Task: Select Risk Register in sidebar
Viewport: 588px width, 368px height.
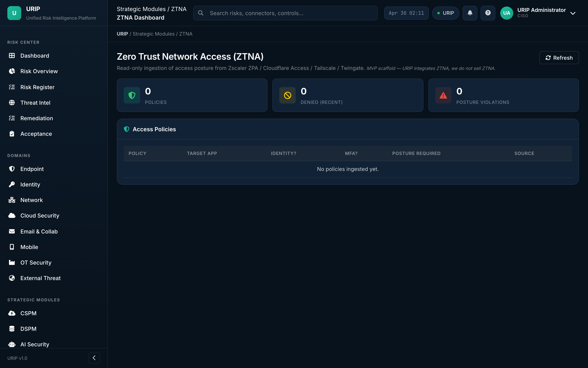Action: click(x=37, y=87)
